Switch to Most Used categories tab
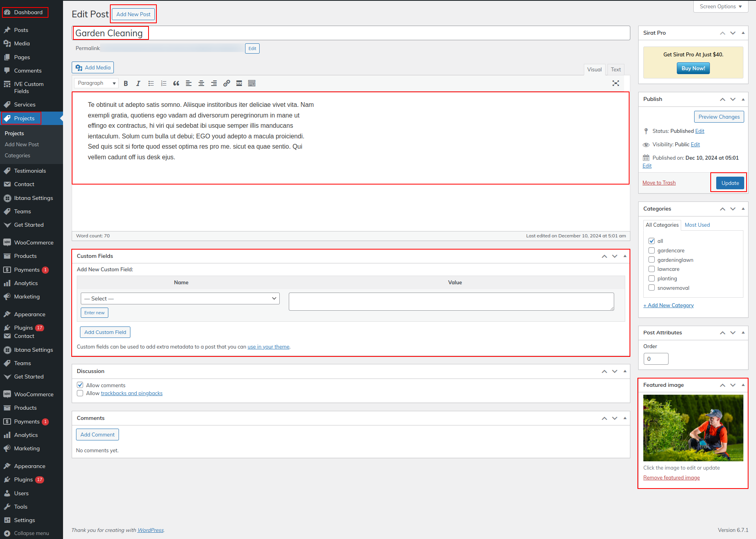Screen dimensions: 756x539 tap(697, 225)
